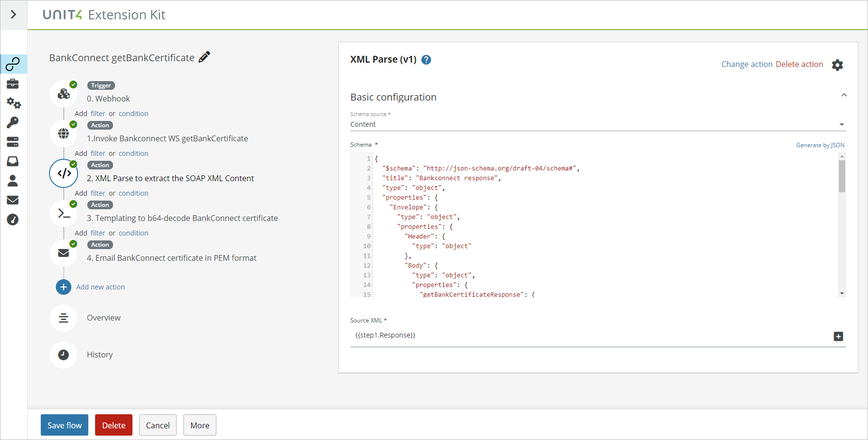Open the Schema source Content dropdown
This screenshot has width=868, height=440.
pos(598,124)
